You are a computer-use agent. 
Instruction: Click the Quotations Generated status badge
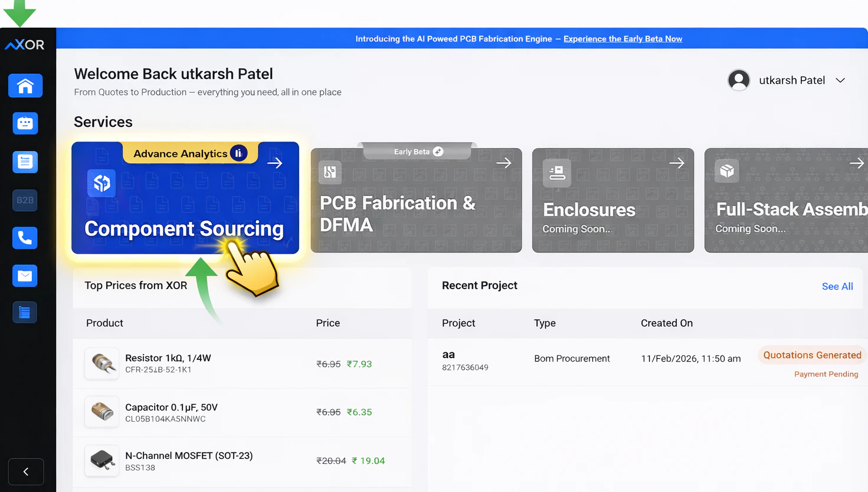coord(812,355)
